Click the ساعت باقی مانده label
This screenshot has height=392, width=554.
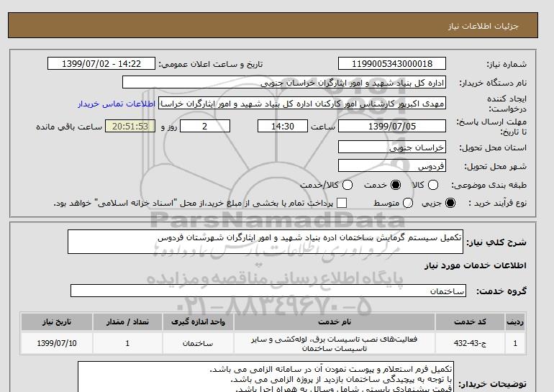pyautogui.click(x=69, y=127)
